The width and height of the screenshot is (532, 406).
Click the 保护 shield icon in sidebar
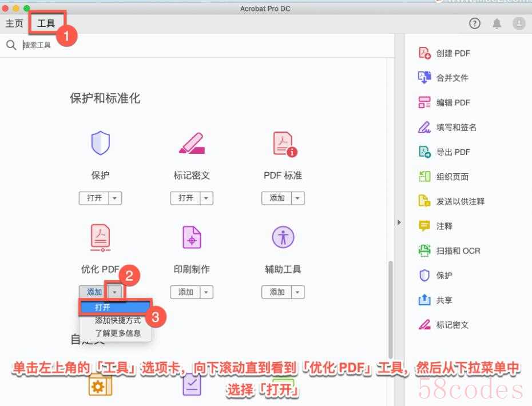pyautogui.click(x=424, y=276)
